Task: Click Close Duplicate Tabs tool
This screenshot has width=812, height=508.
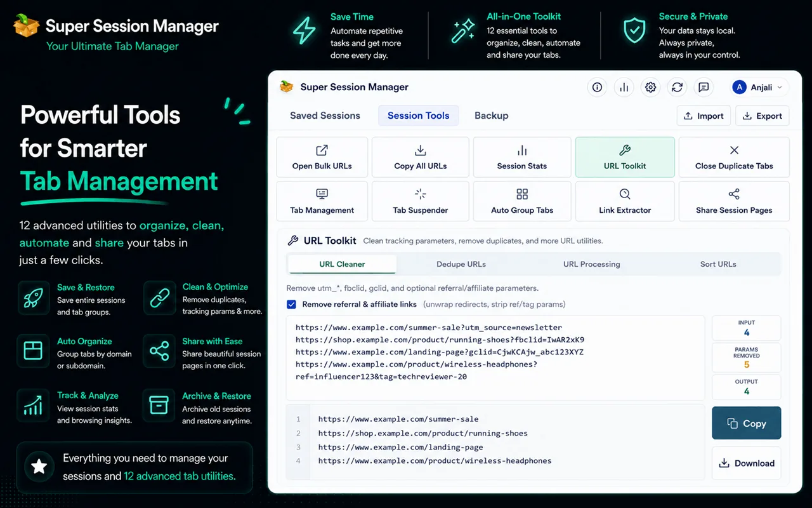Action: [734, 157]
